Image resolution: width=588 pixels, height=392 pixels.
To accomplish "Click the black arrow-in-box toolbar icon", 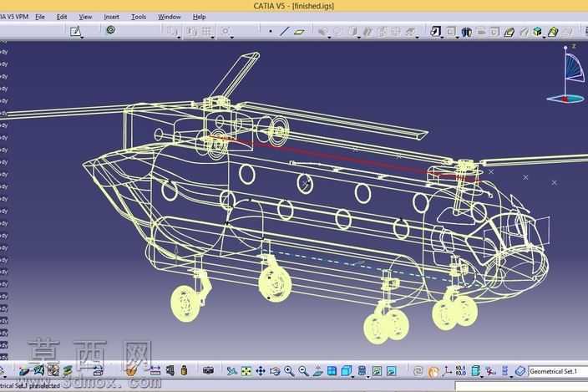I will [436, 32].
